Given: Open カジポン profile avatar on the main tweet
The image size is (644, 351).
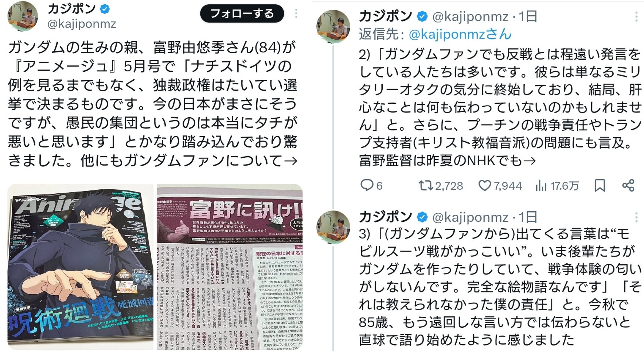Looking at the screenshot, I should [x=23, y=16].
